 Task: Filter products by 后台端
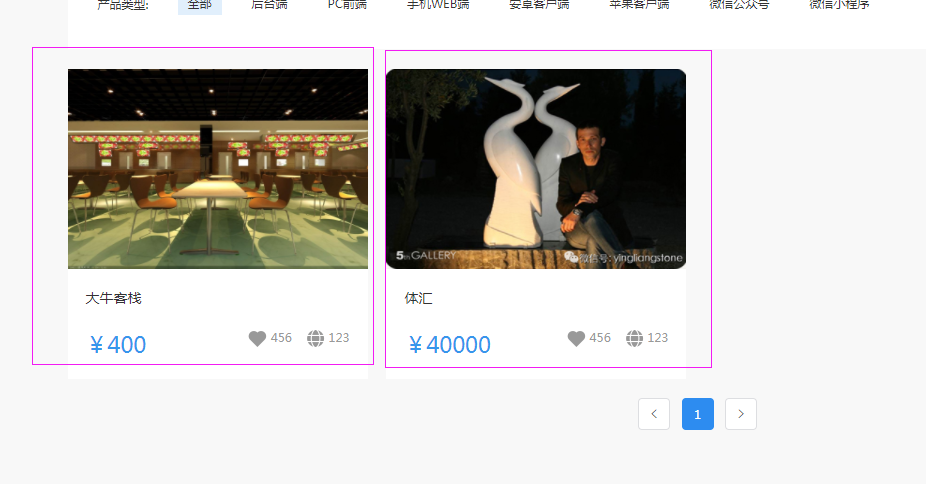[x=269, y=5]
